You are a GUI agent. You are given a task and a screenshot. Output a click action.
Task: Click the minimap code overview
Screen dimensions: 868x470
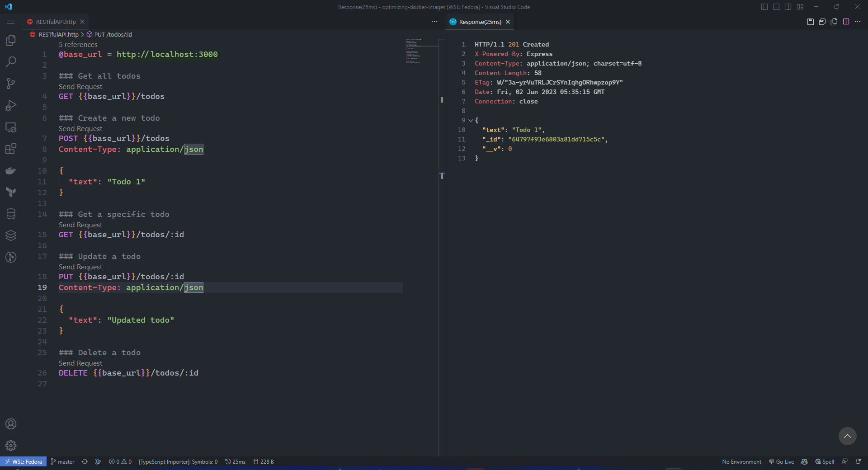pos(414,51)
